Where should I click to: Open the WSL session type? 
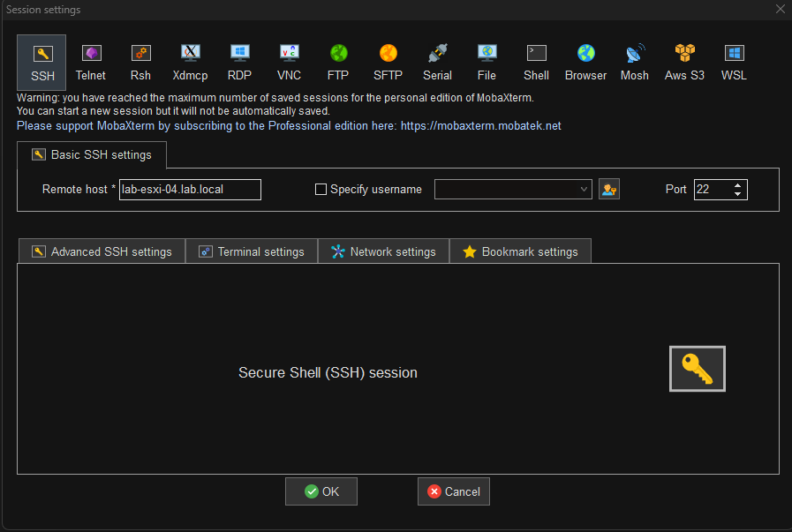tap(733, 62)
